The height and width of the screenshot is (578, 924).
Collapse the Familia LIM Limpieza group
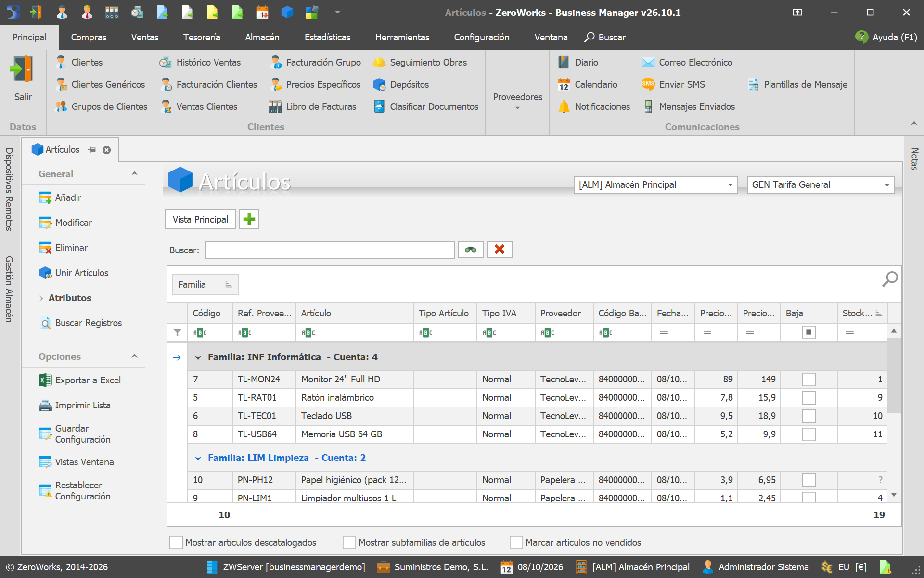tap(198, 458)
